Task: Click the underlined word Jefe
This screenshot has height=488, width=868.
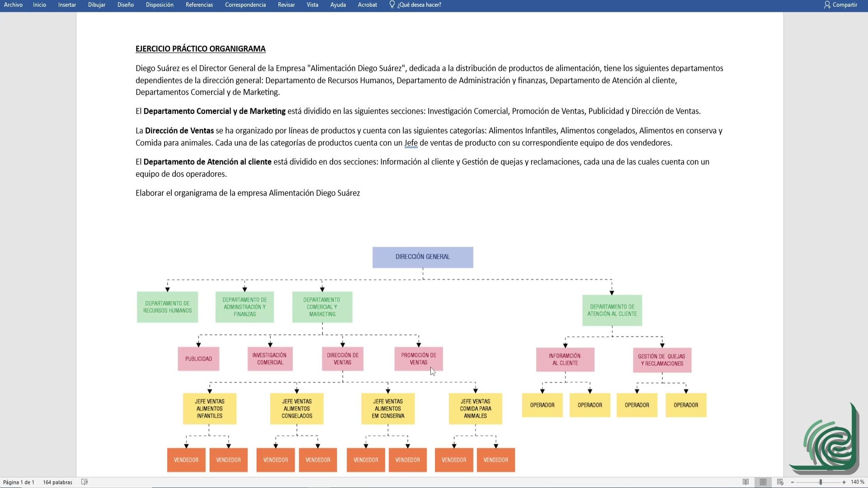Action: pos(410,143)
